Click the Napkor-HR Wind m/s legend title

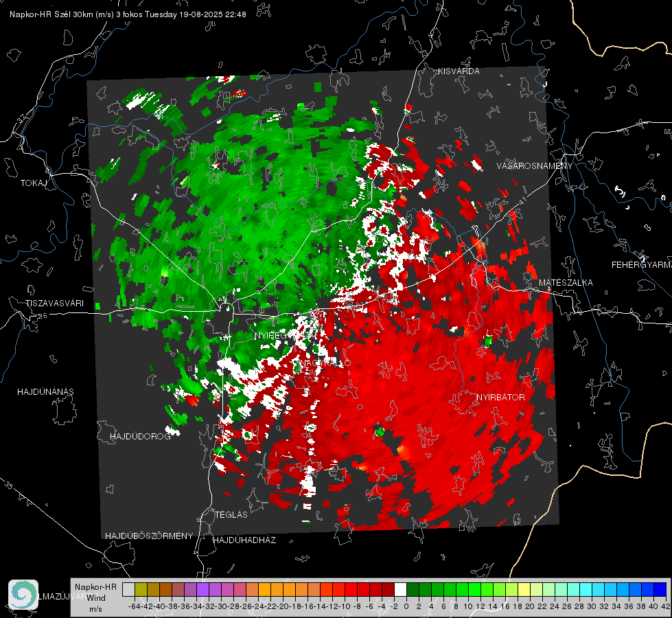[x=95, y=597]
